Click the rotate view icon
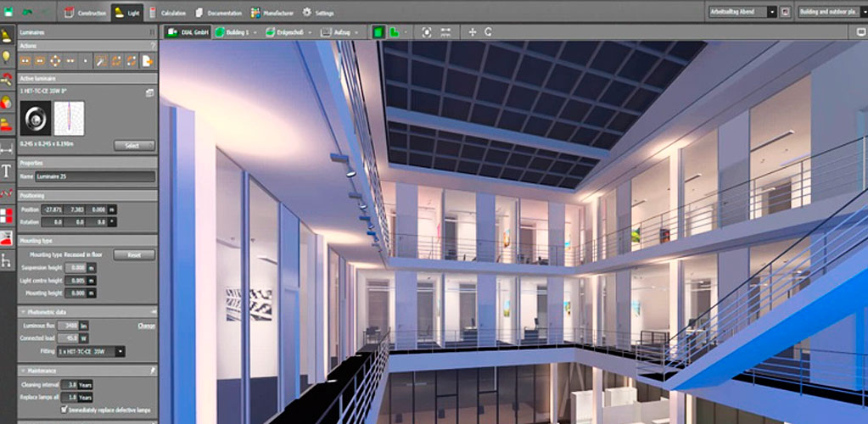 pos(489,32)
